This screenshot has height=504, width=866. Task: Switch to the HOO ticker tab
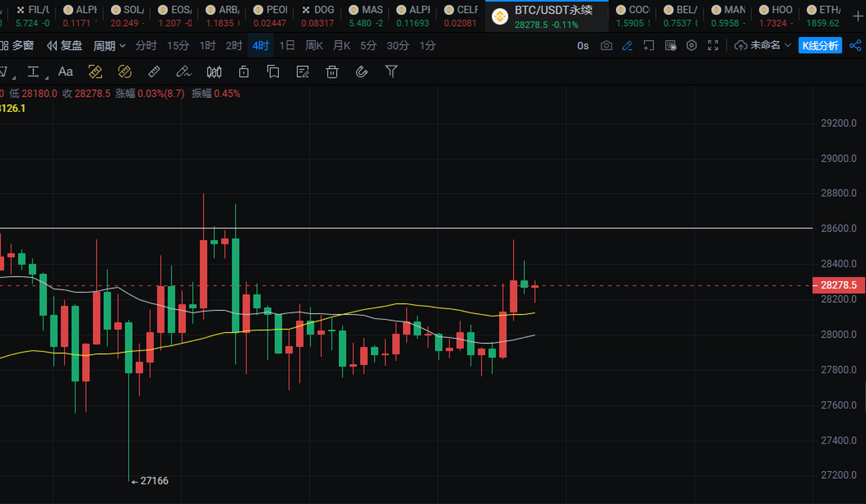point(776,17)
